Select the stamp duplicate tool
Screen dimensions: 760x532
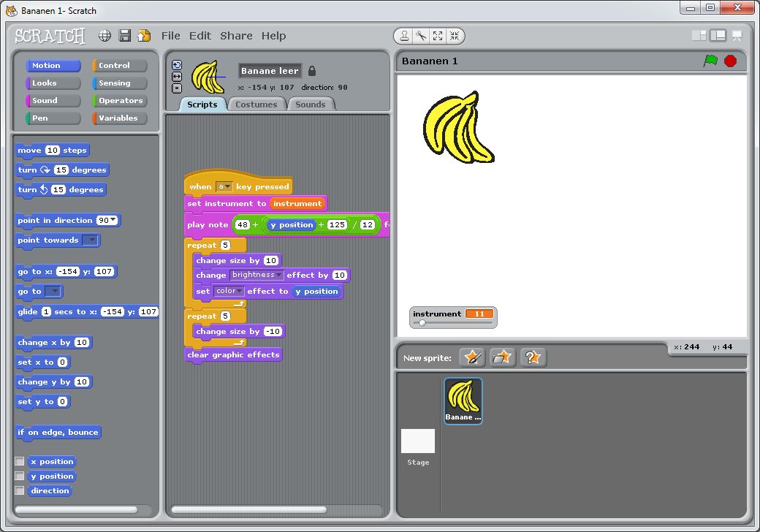[404, 36]
